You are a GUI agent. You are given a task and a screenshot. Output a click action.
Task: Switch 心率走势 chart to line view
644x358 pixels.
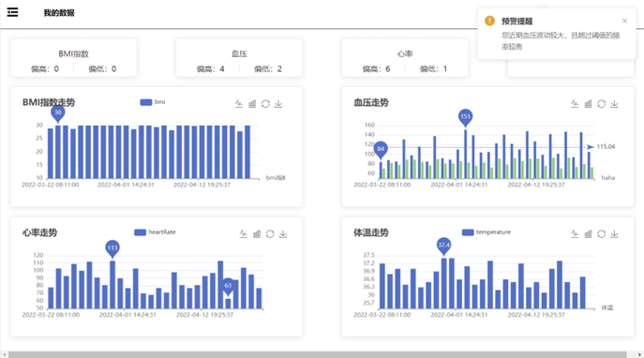pyautogui.click(x=243, y=234)
